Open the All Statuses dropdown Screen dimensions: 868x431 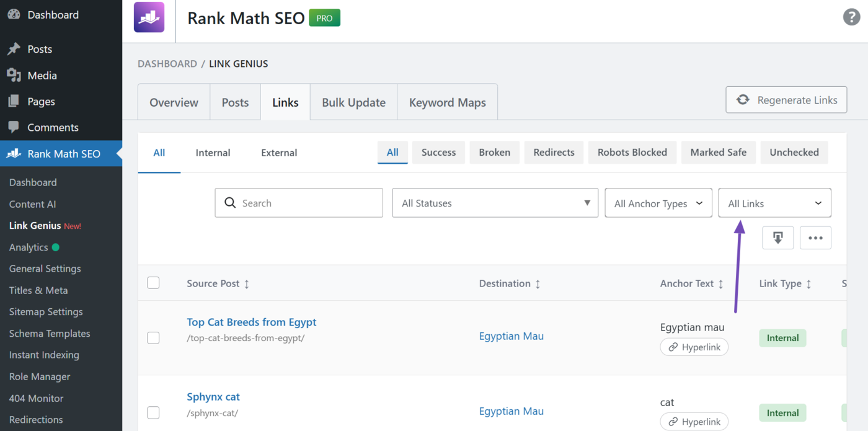coord(495,203)
